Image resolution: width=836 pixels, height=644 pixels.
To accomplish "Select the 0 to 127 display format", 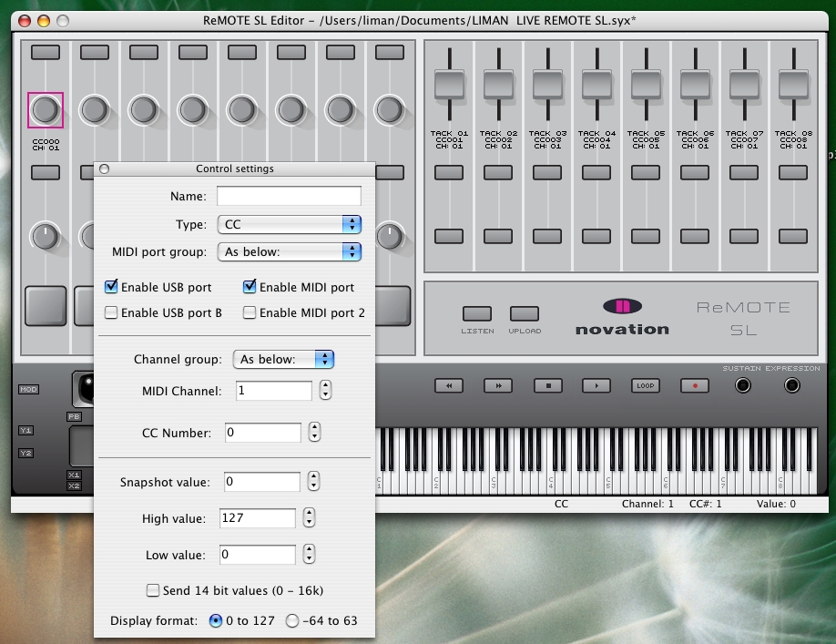I will point(216,620).
